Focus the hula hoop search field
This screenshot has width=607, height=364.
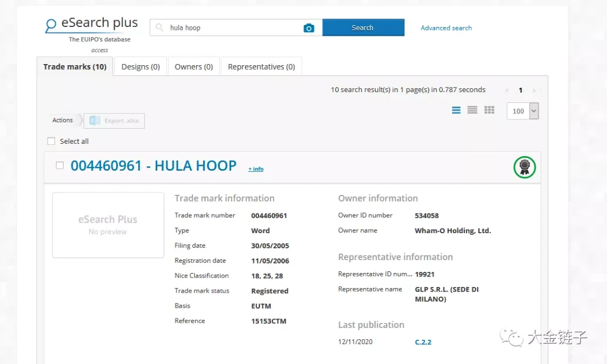click(234, 28)
